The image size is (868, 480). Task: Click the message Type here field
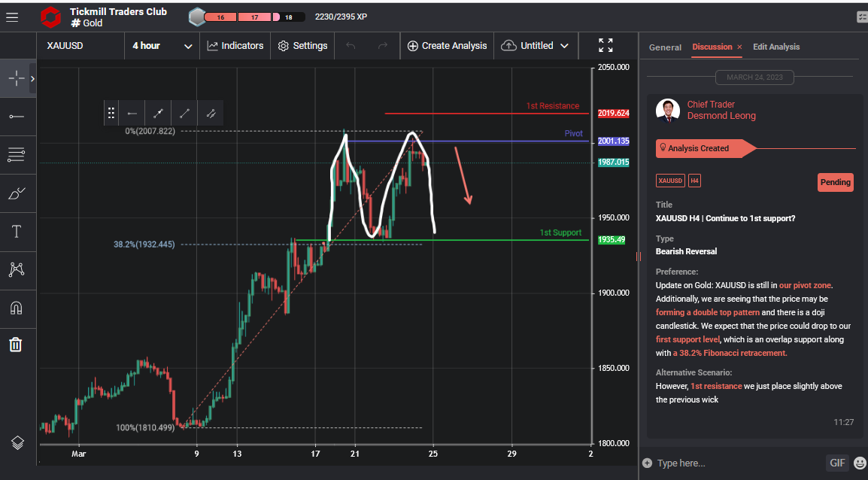click(739, 463)
